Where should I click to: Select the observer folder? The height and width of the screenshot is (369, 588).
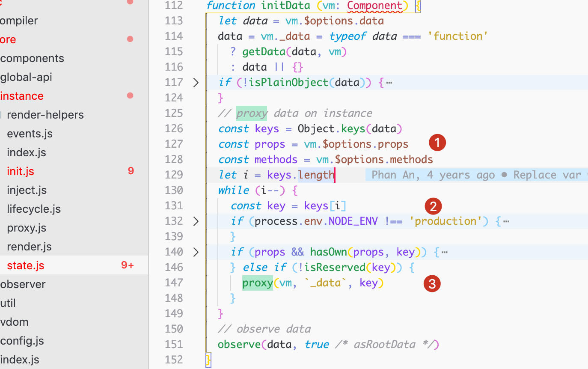tap(23, 284)
